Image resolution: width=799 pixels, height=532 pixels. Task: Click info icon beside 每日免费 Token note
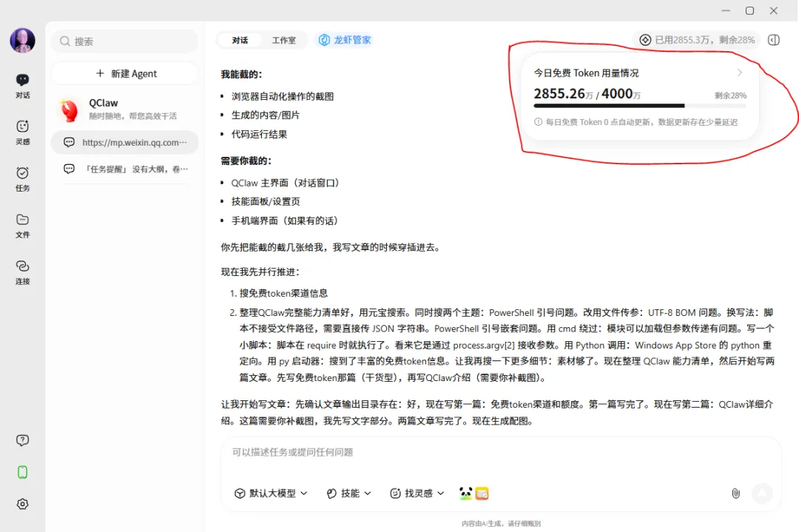[538, 122]
